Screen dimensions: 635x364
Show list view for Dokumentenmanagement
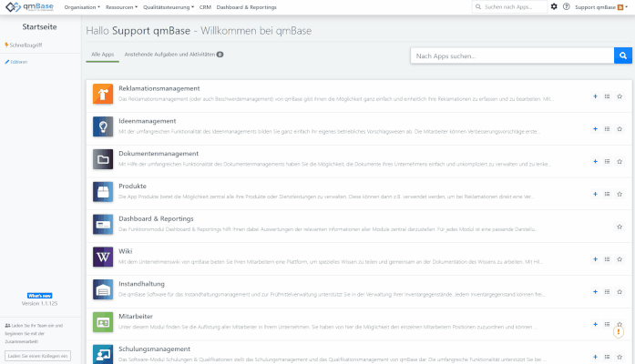tap(607, 161)
